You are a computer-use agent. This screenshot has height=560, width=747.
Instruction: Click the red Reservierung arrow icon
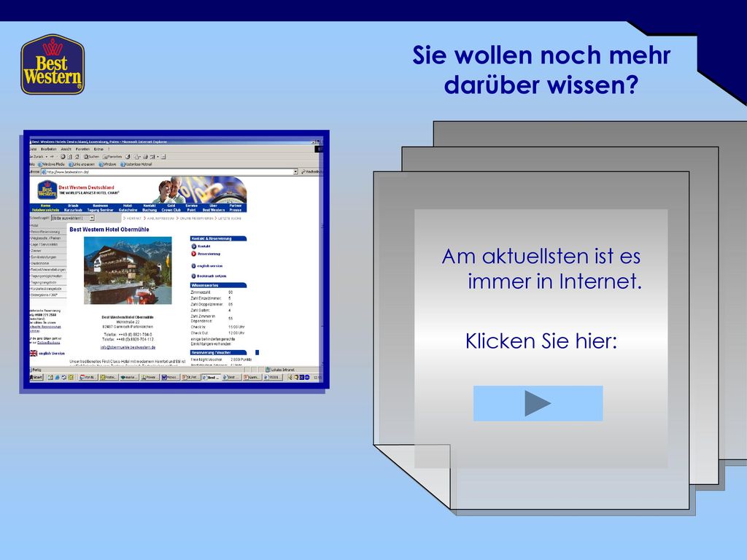tap(194, 254)
